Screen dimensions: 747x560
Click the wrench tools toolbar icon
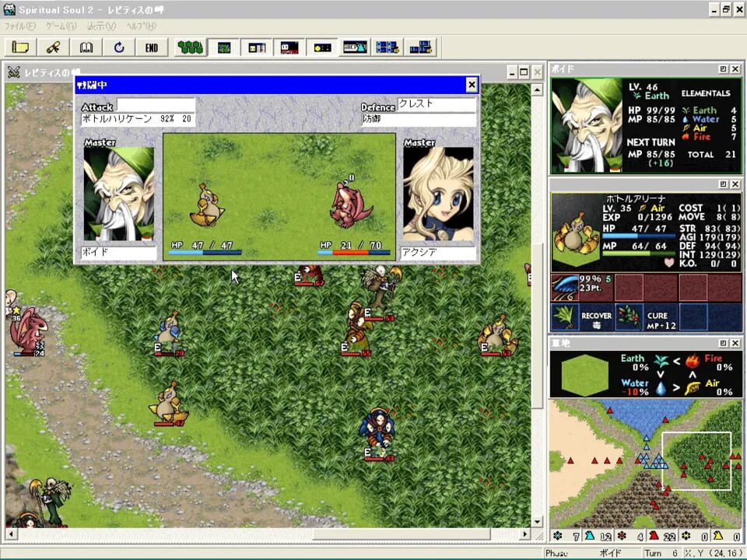54,47
